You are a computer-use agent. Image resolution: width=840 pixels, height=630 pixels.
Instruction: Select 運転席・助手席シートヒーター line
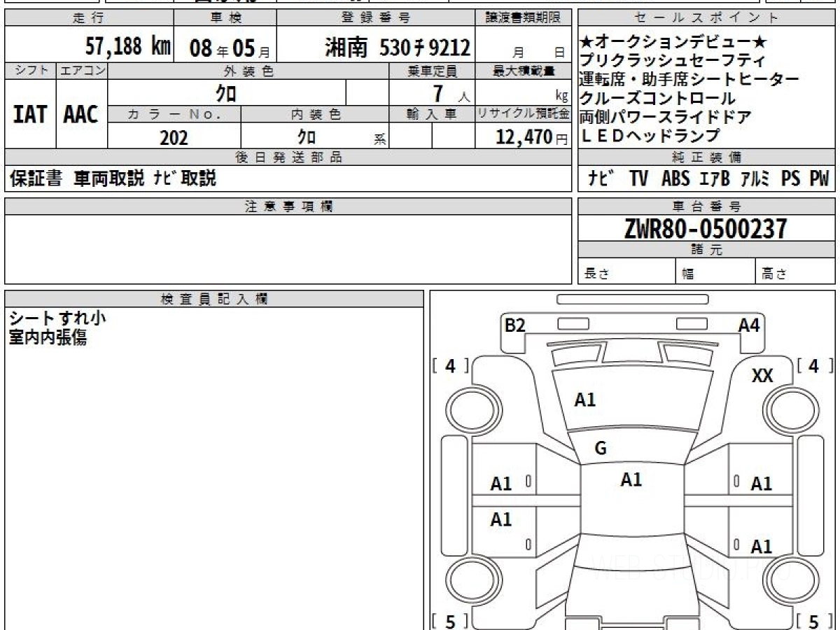pos(689,79)
